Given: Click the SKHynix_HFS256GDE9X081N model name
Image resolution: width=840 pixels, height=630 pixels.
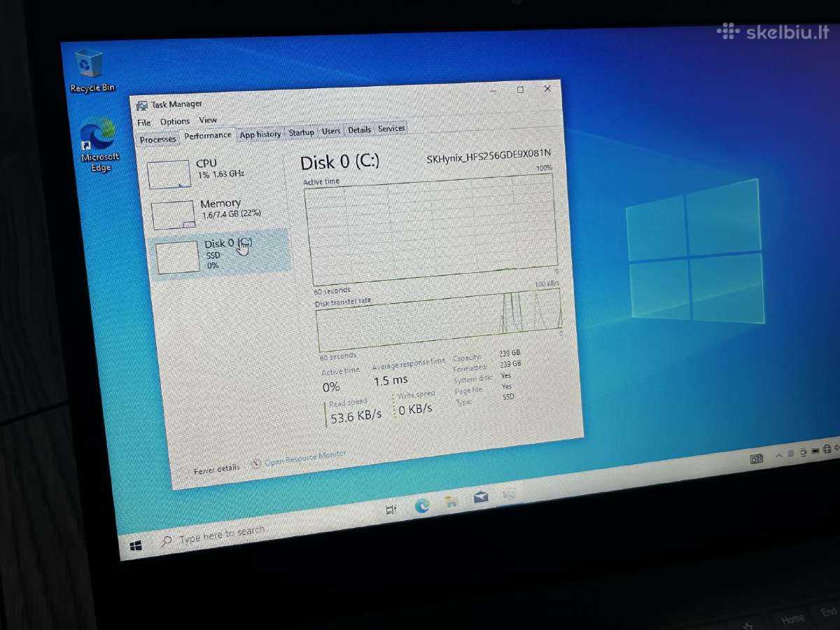Looking at the screenshot, I should (x=489, y=157).
